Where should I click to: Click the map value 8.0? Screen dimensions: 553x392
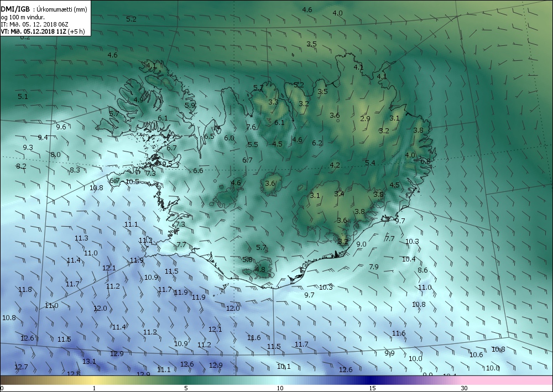pyautogui.click(x=55, y=154)
